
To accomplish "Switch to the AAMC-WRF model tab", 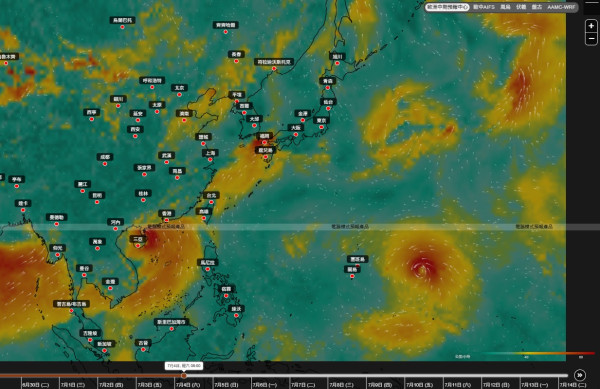I will pos(561,7).
